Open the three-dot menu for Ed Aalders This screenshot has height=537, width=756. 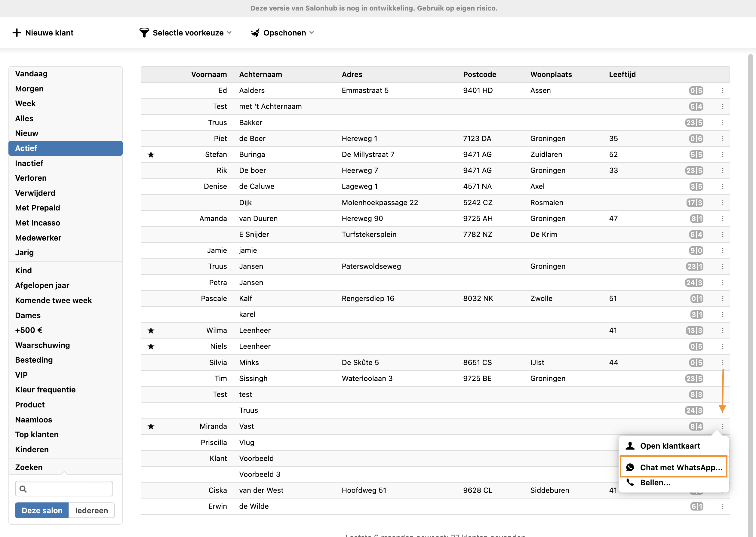pyautogui.click(x=723, y=91)
